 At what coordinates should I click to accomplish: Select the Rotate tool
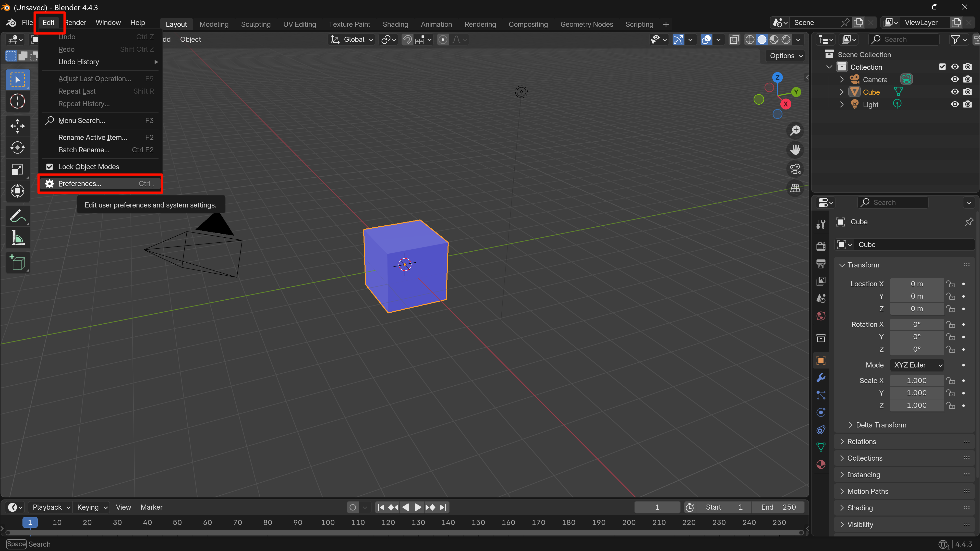18,148
